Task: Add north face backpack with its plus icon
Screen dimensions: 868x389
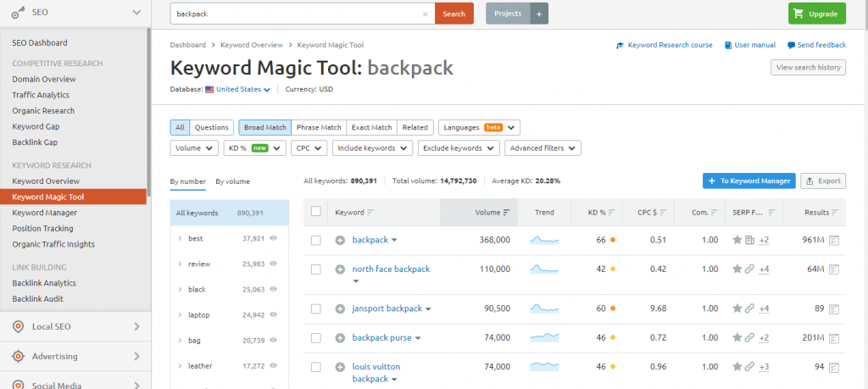Action: 341,270
